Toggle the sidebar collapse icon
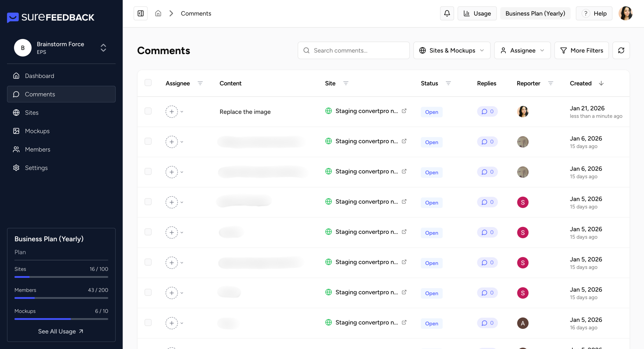Image resolution: width=644 pixels, height=349 pixels. [x=141, y=13]
